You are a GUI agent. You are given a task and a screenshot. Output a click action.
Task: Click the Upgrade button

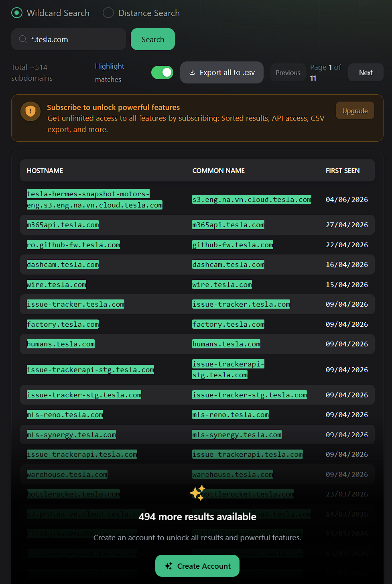point(355,111)
